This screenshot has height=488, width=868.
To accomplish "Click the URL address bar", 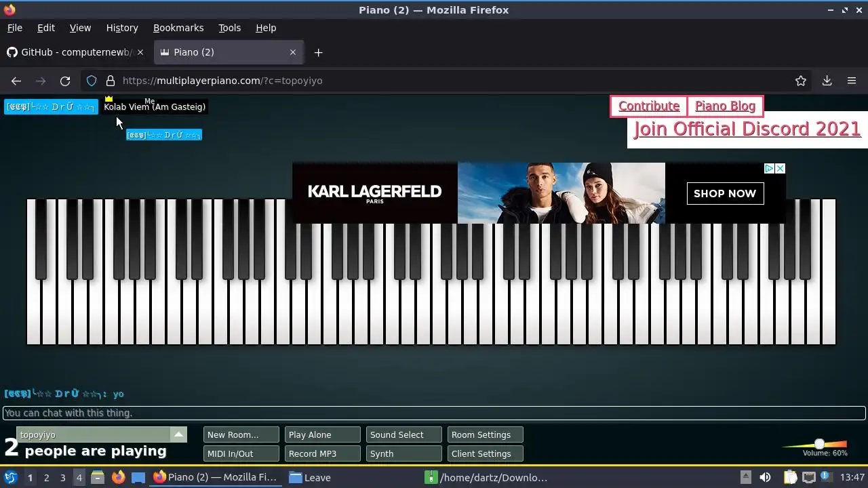I will pyautogui.click(x=448, y=81).
